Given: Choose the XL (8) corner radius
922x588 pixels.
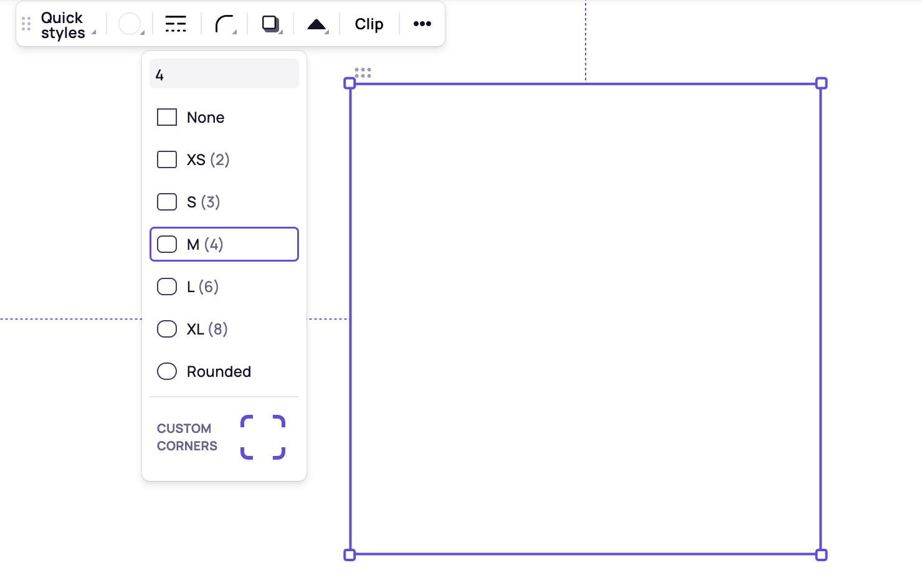Looking at the screenshot, I should click(224, 329).
